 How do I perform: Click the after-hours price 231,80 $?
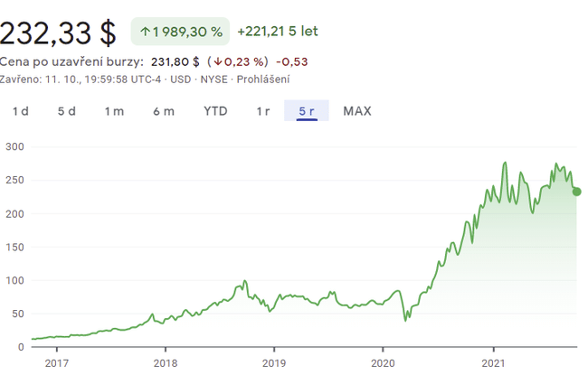pyautogui.click(x=175, y=62)
